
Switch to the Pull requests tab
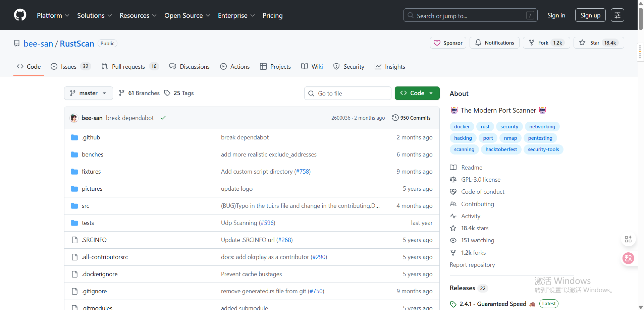point(130,67)
